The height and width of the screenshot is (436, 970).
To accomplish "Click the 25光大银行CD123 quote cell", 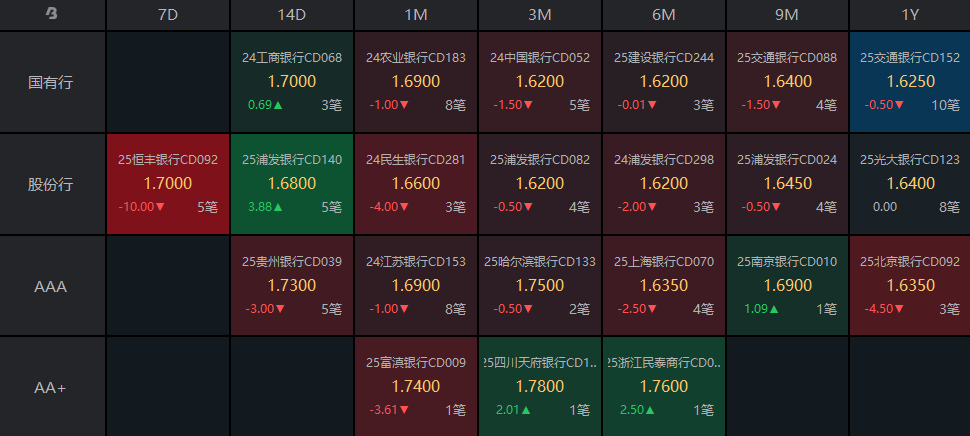I will pyautogui.click(x=908, y=184).
